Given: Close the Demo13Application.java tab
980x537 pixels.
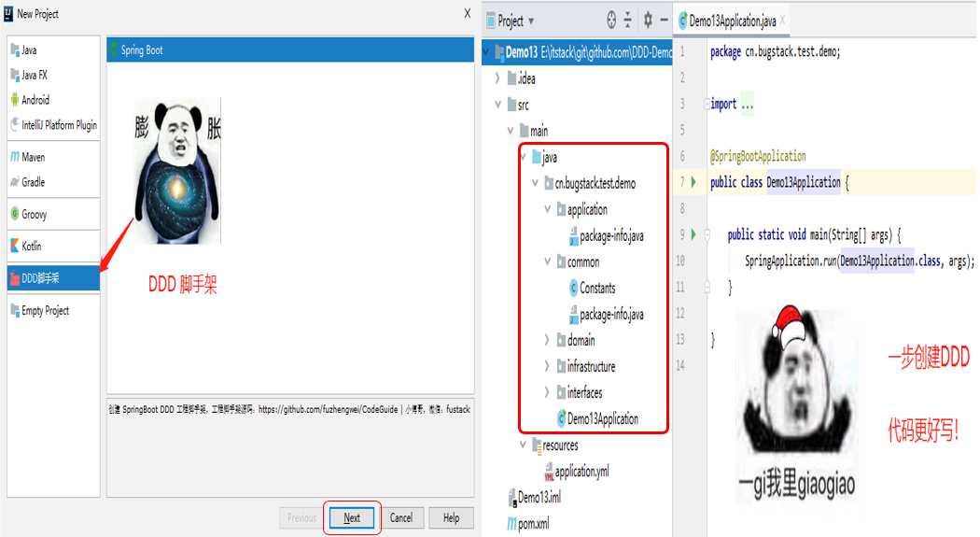Looking at the screenshot, I should [x=782, y=21].
